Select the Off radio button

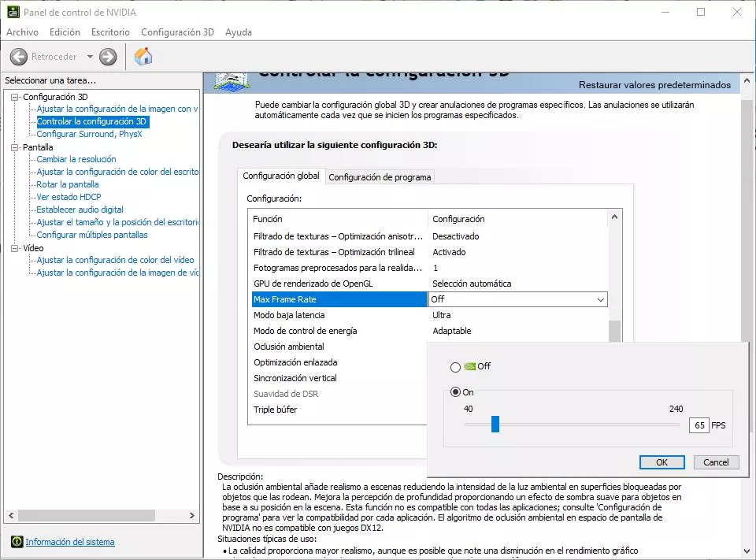455,367
